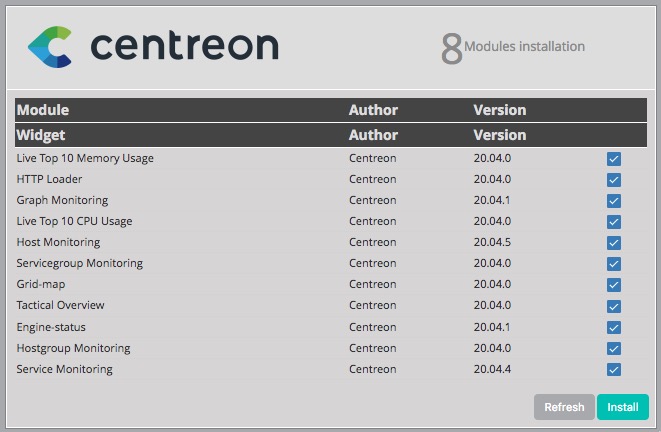Uncheck the HTTP Loader widget checkbox
Screen dimensions: 661x432
tap(614, 180)
